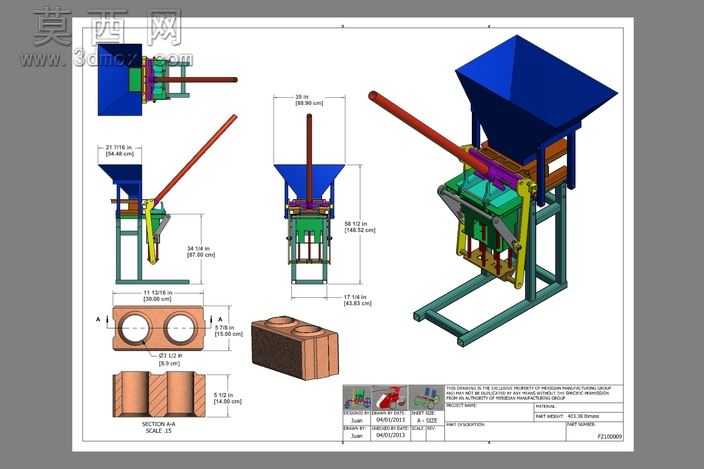The height and width of the screenshot is (469, 704).
Task: Click the "A - SIZE" sheet size cell
Action: (x=427, y=421)
